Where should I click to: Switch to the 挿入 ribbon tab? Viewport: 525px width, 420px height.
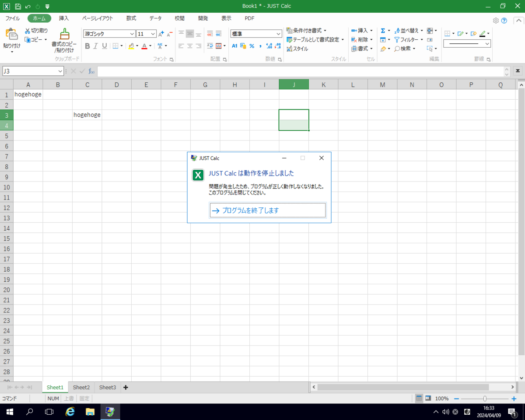coord(64,18)
